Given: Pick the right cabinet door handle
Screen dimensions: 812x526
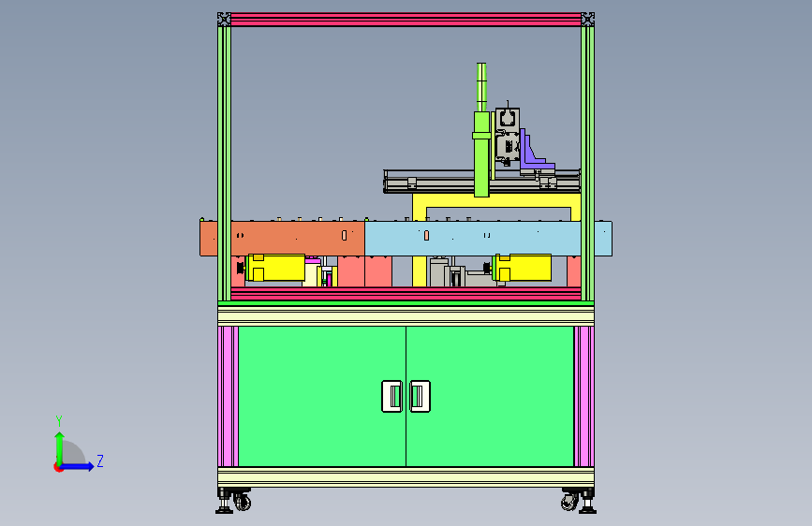Looking at the screenshot, I should pos(420,396).
